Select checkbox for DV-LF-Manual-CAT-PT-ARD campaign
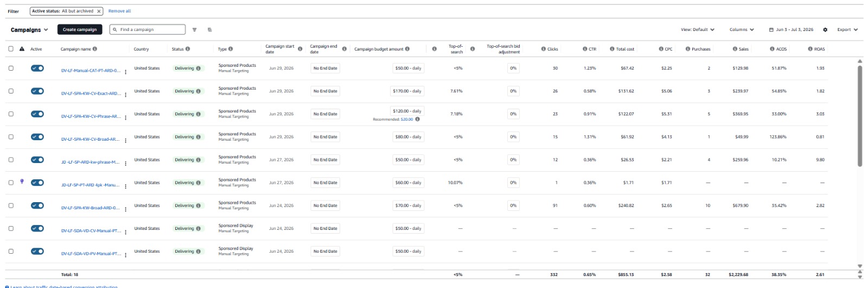The image size is (868, 288). click(11, 68)
